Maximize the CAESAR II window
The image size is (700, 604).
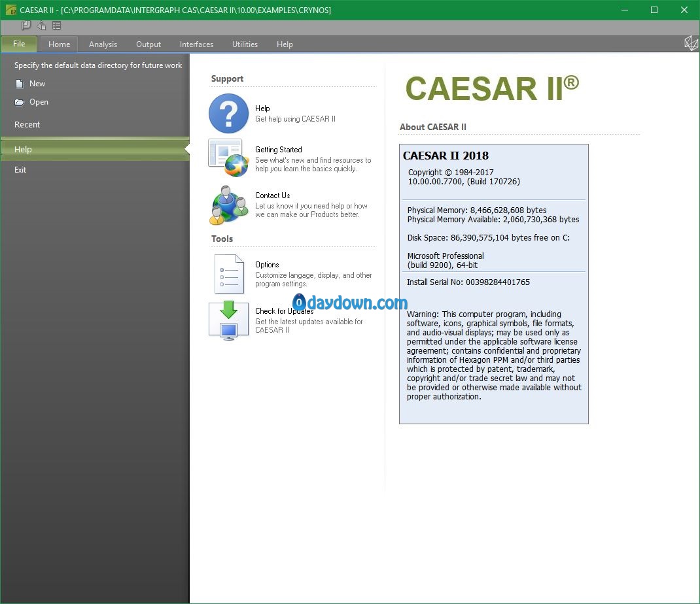(654, 10)
